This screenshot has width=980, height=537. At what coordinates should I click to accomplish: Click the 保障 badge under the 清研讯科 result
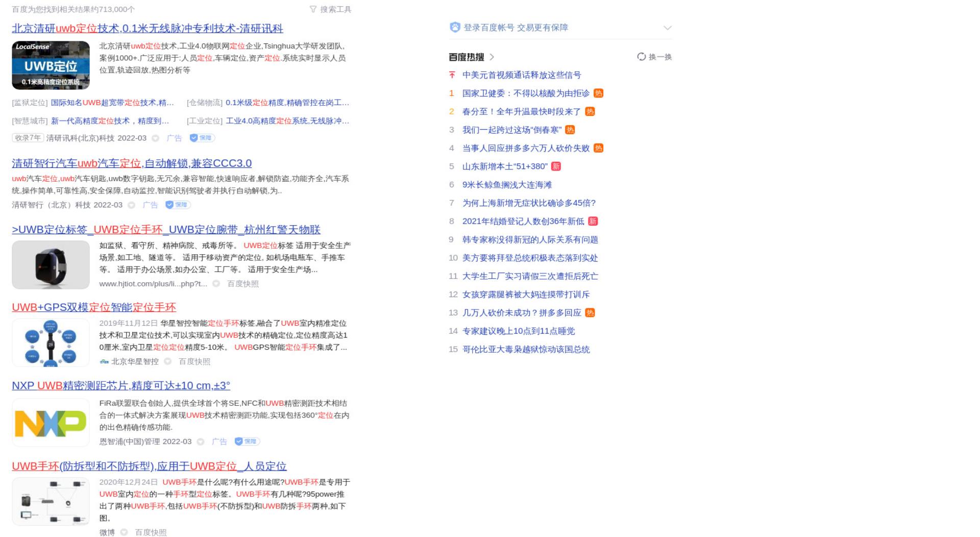tap(202, 138)
